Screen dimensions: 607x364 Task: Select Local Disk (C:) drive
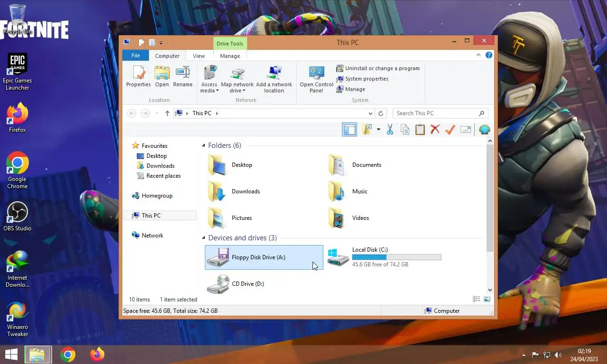pos(384,257)
